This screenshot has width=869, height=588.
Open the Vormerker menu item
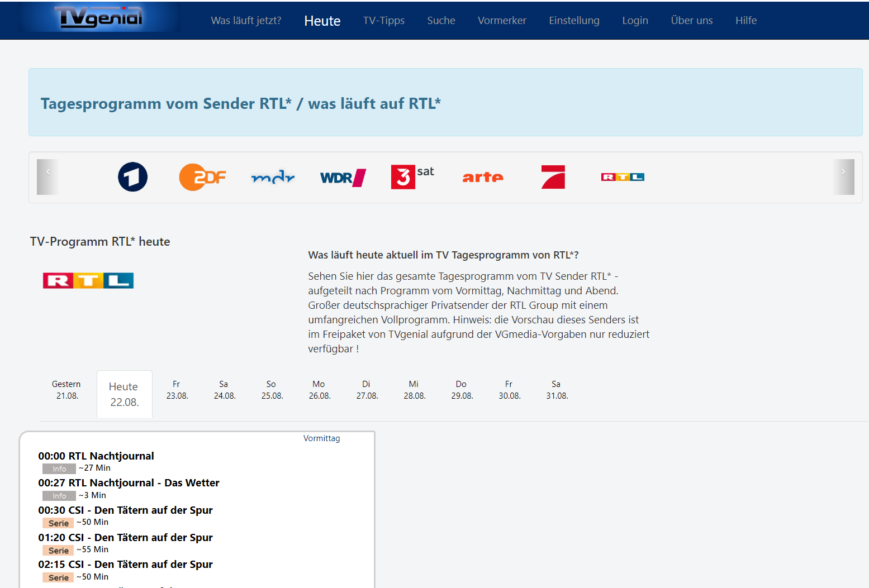(502, 21)
